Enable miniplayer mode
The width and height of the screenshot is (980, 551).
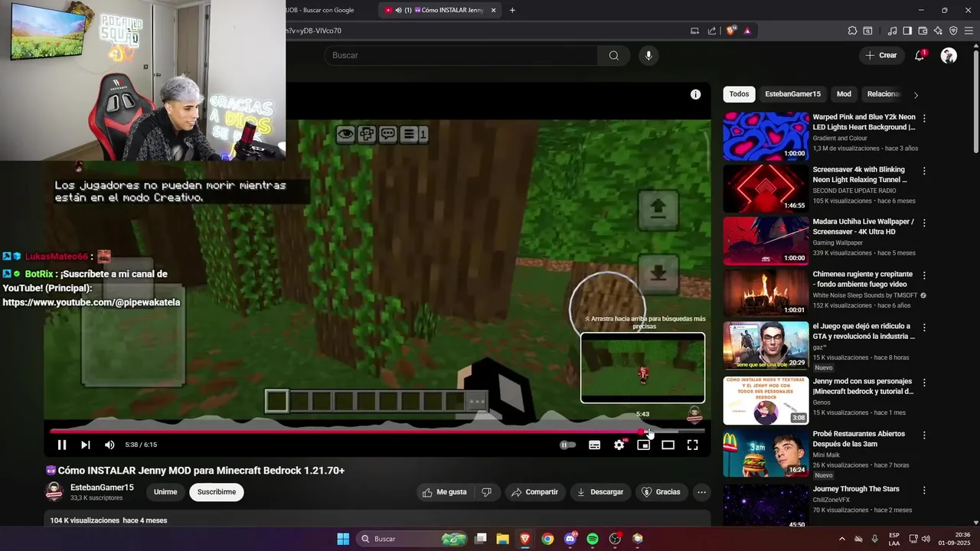(644, 445)
